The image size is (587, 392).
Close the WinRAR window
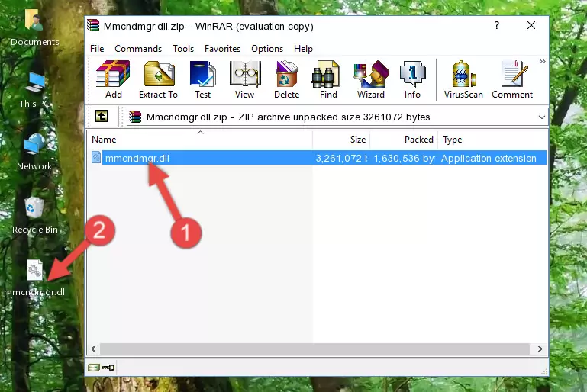(531, 25)
